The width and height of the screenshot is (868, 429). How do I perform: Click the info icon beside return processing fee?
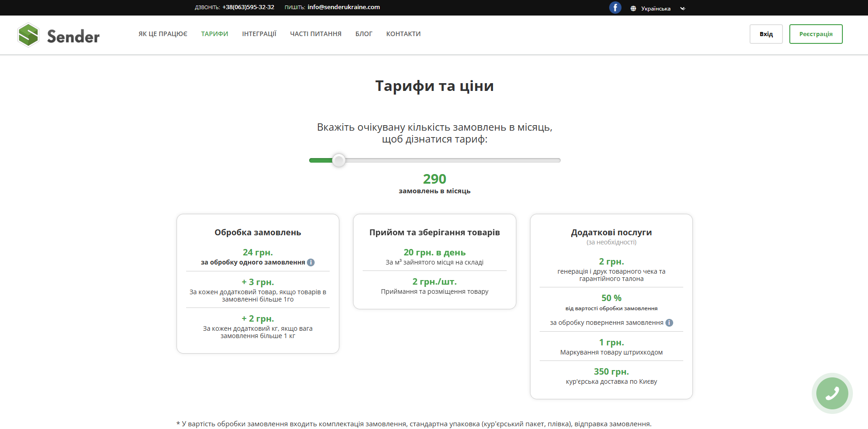[670, 322]
